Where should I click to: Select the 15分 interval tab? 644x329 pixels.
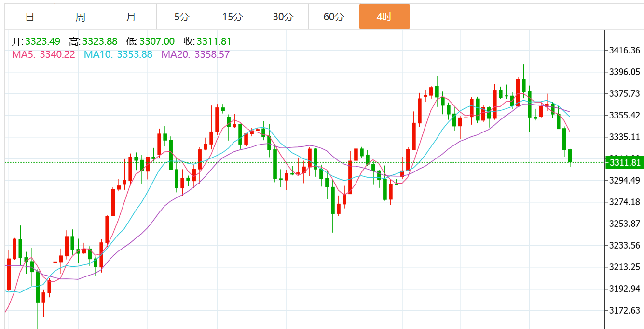(x=233, y=17)
